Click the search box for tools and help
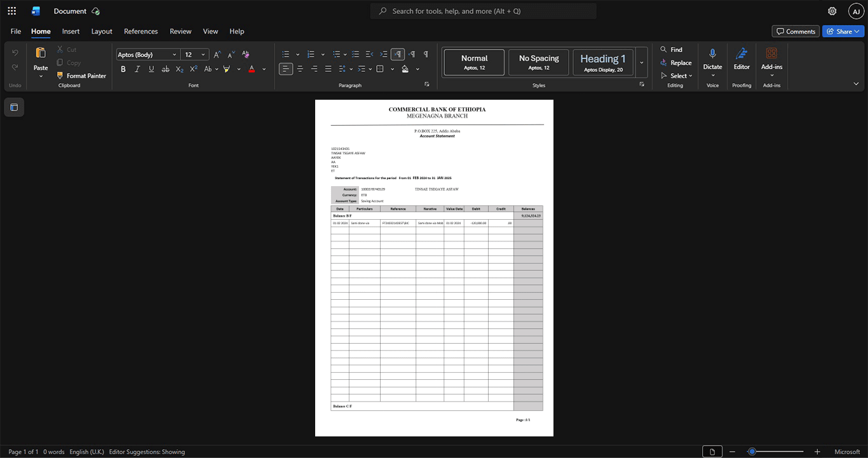The width and height of the screenshot is (868, 458). (x=484, y=11)
